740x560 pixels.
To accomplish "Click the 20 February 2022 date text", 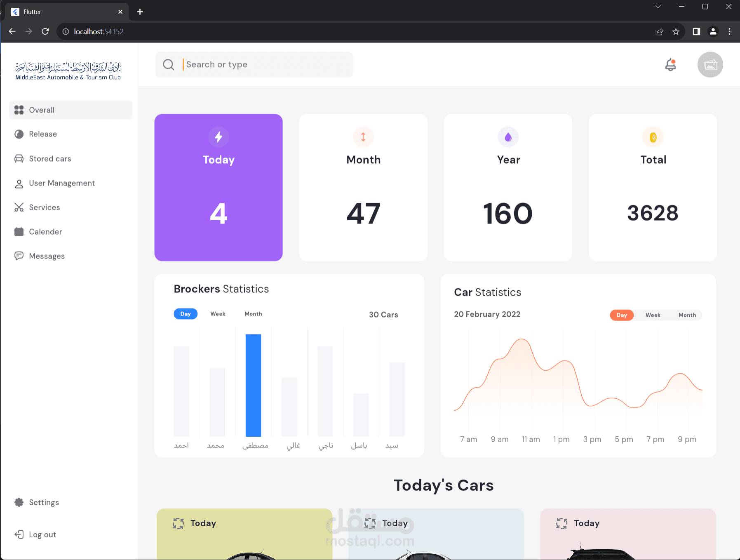I will [x=487, y=314].
